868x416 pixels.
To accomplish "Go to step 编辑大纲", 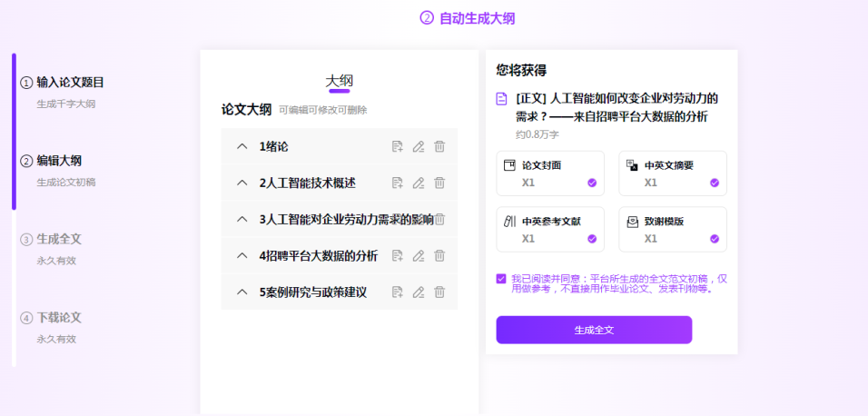I will pos(59,161).
